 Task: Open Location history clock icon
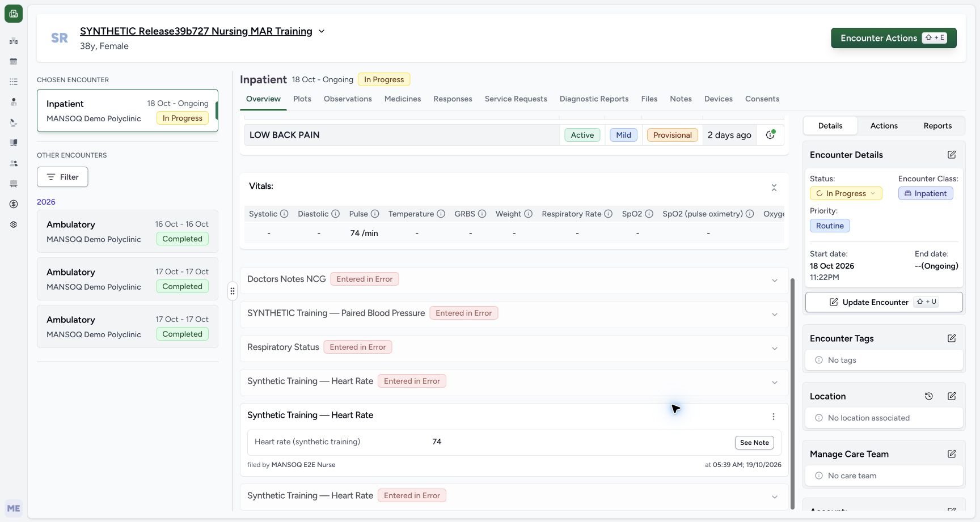click(929, 396)
